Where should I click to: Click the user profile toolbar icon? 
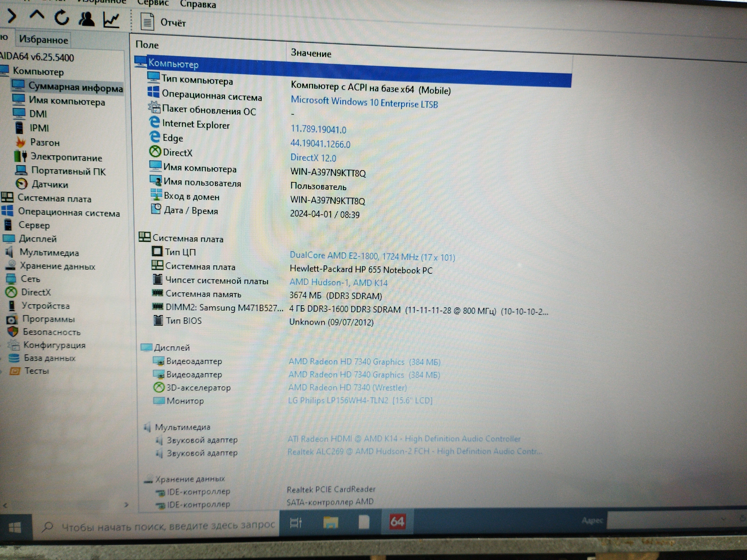click(86, 19)
